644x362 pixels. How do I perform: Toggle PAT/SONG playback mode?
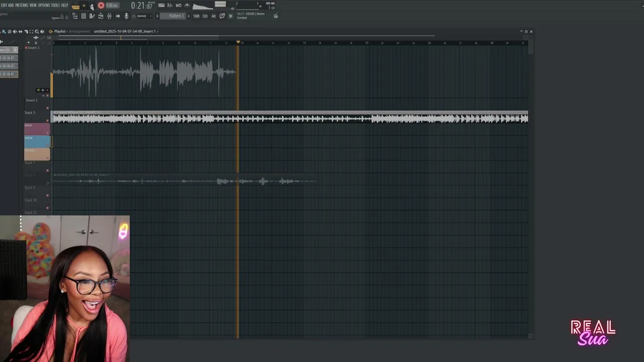[75, 6]
